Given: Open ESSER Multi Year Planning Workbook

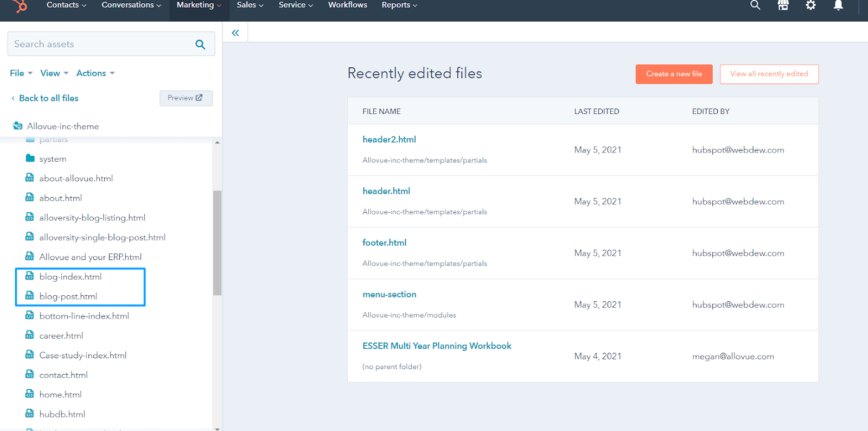Looking at the screenshot, I should coord(437,346).
